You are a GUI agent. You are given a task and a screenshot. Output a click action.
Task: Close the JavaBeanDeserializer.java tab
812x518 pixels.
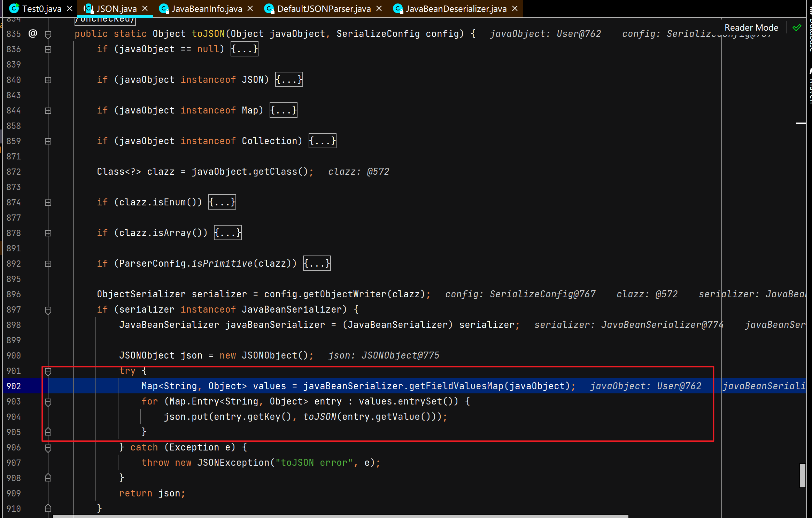(x=515, y=8)
